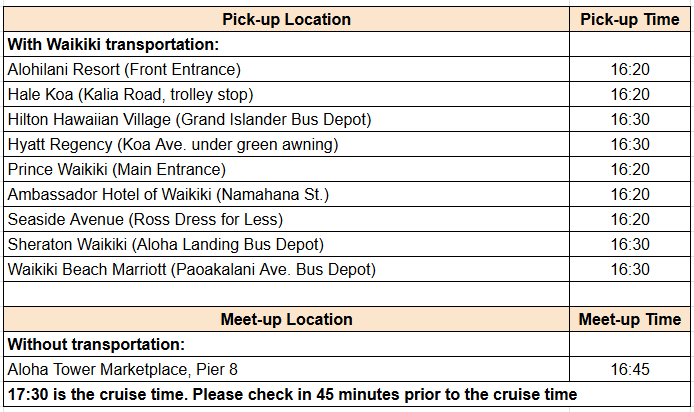Click the Pick-up Time header cell
Image resolution: width=694 pixels, height=412 pixels.
coord(629,19)
